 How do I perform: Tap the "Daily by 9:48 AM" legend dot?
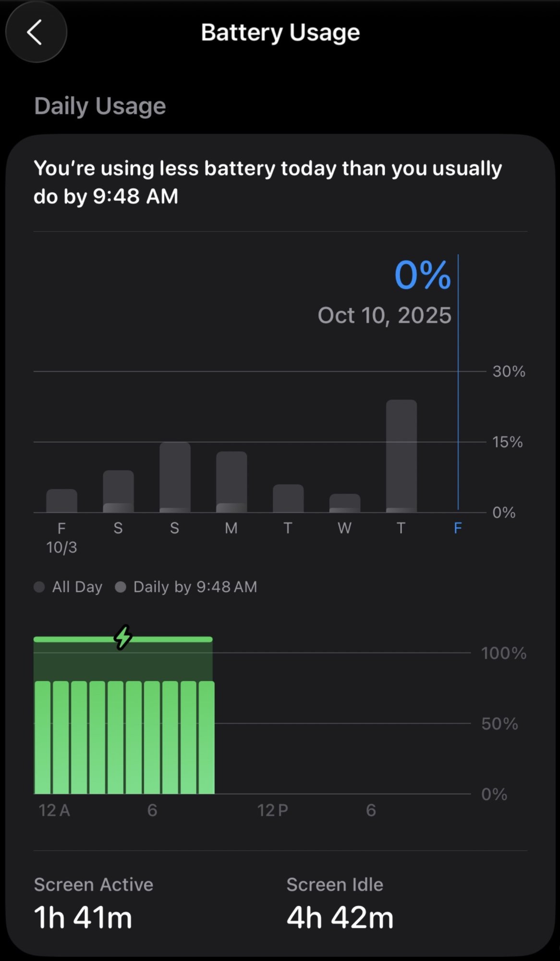121,587
